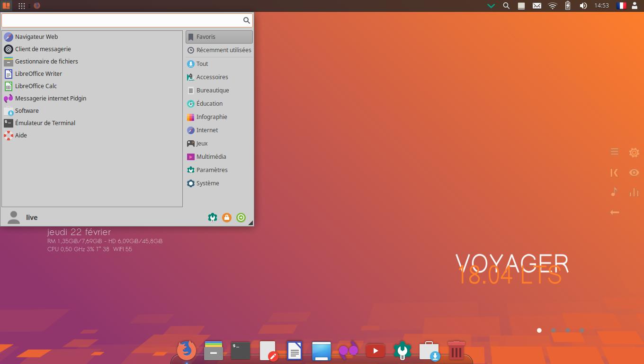The image size is (644, 364).
Task: Select the Jeux category
Action: click(x=219, y=143)
